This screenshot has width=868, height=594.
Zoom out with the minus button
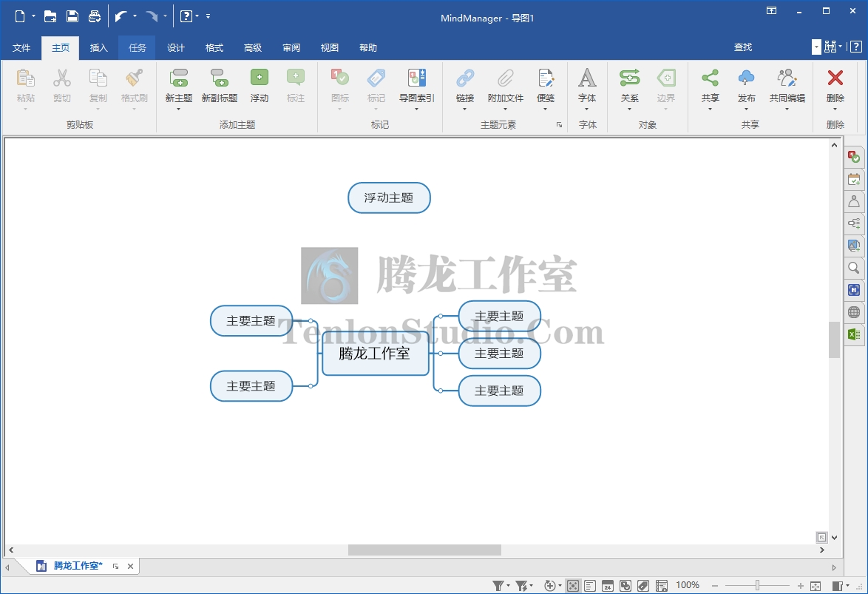pyautogui.click(x=715, y=586)
